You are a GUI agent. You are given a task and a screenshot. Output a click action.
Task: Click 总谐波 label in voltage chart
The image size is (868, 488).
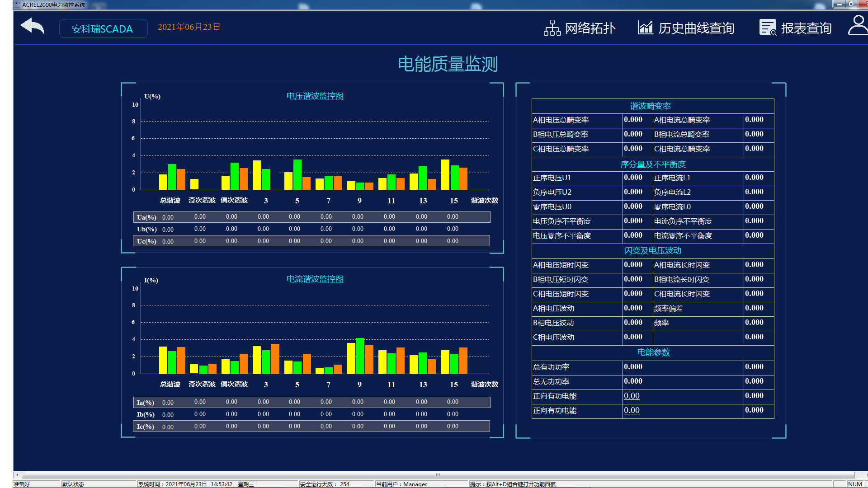[x=170, y=201]
